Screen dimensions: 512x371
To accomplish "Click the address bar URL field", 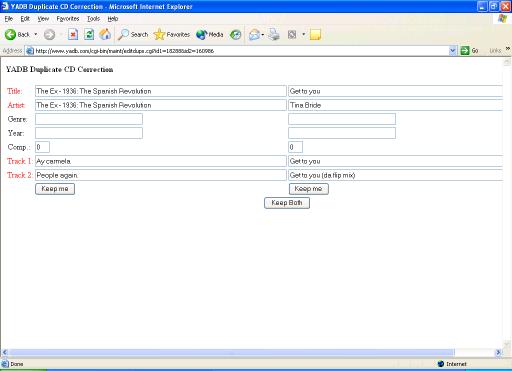I will (237, 51).
